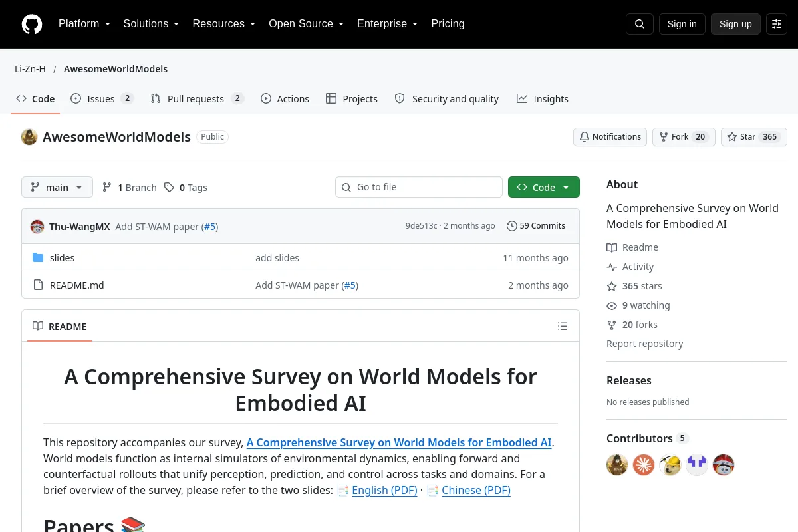The width and height of the screenshot is (798, 532).
Task: Open commit hash 9de513c
Action: coord(422,226)
